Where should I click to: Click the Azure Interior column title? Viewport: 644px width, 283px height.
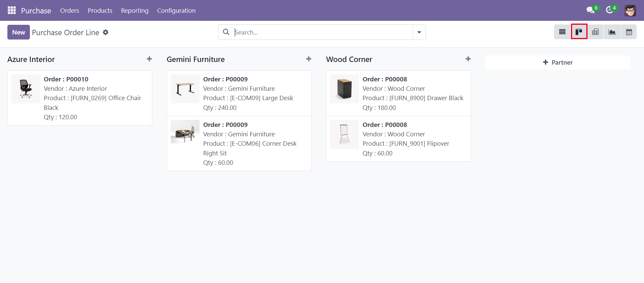[x=31, y=59]
